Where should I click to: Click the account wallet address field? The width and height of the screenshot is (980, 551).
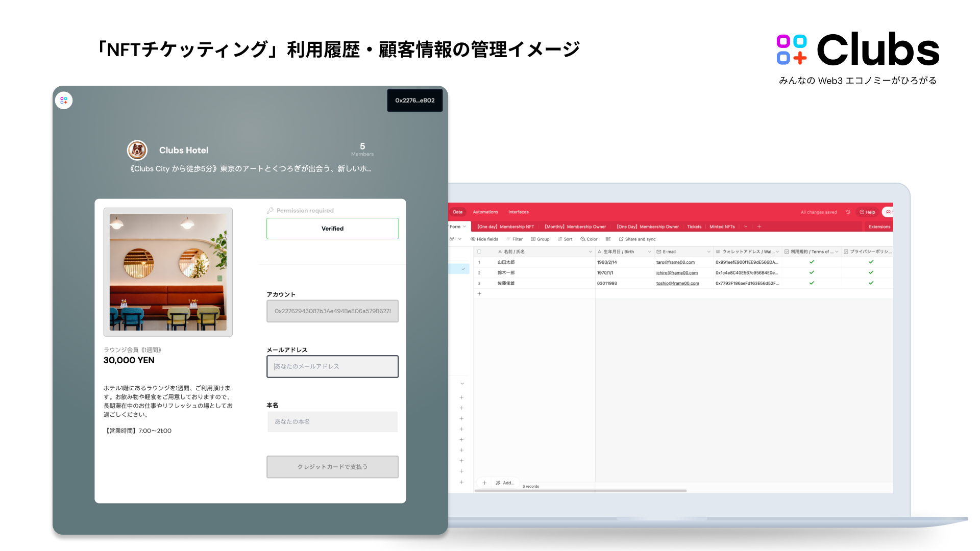[x=332, y=311]
